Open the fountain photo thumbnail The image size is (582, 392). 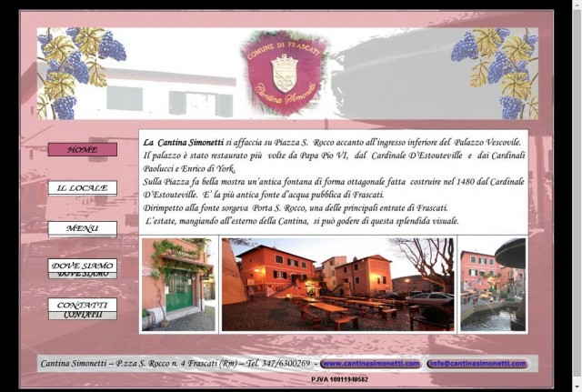click(x=493, y=285)
